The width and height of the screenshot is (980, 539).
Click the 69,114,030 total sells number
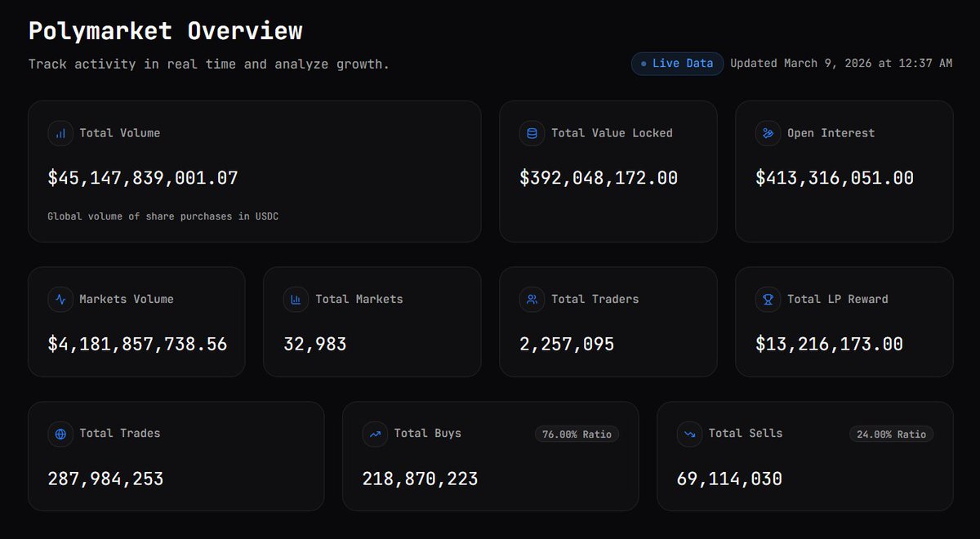[729, 479]
